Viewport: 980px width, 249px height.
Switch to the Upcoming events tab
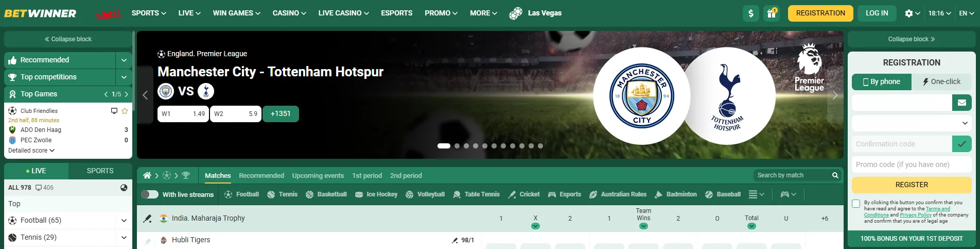click(x=318, y=176)
